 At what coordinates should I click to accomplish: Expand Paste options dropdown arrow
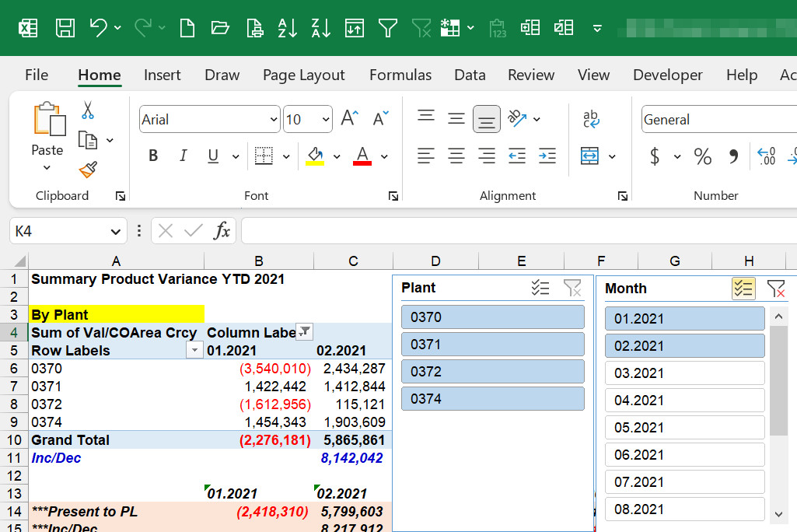47,168
